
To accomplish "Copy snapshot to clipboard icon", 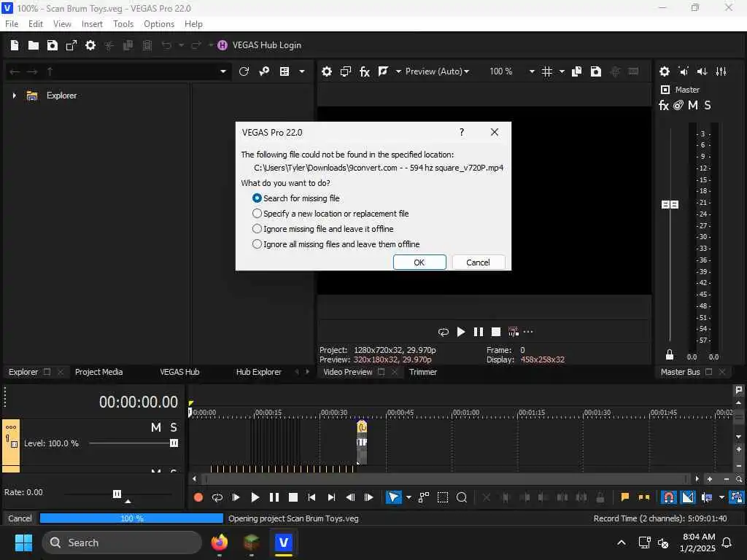I will pos(576,71).
